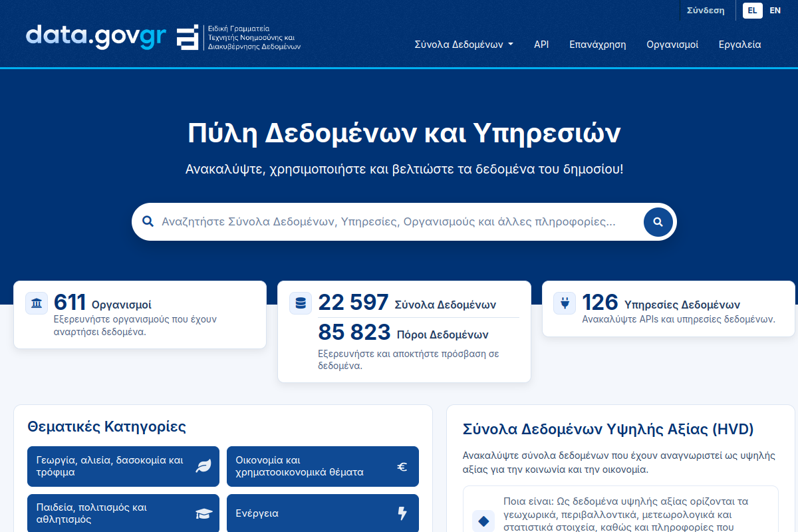
Task: Click the database icon beside 22 597
Action: [301, 303]
